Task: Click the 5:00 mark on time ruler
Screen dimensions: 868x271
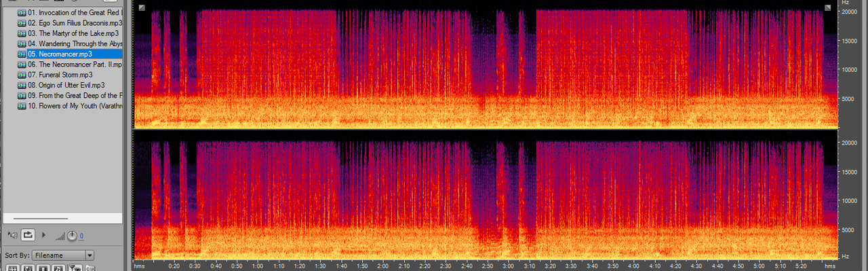Action: point(759,266)
